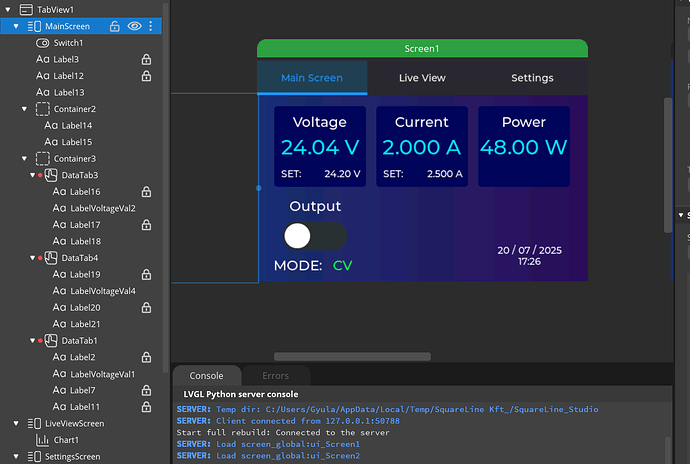Open the Console tab
The image size is (690, 464).
coord(206,376)
